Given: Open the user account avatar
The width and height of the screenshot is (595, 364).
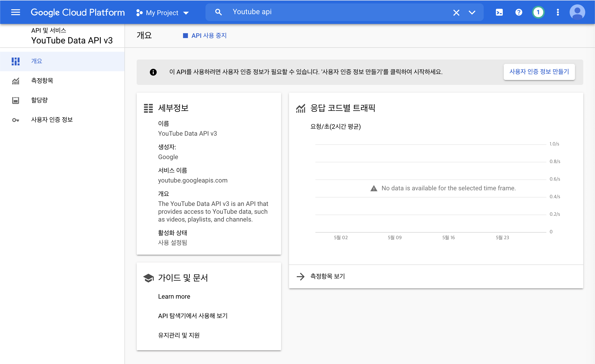Looking at the screenshot, I should tap(577, 12).
